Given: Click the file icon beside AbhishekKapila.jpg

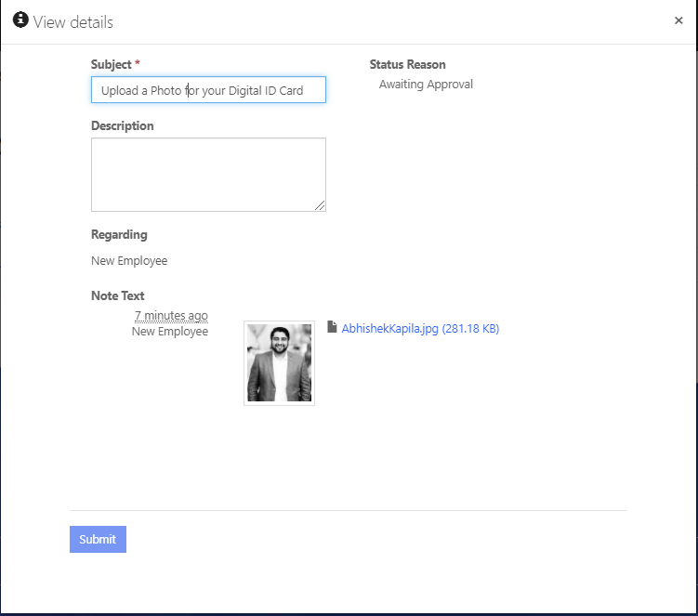Looking at the screenshot, I should [332, 327].
